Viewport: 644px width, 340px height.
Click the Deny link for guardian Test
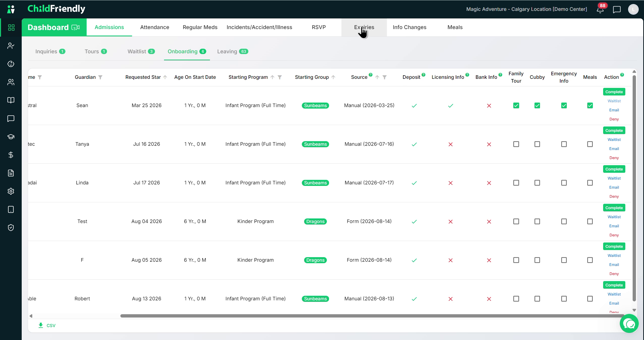coord(614,235)
